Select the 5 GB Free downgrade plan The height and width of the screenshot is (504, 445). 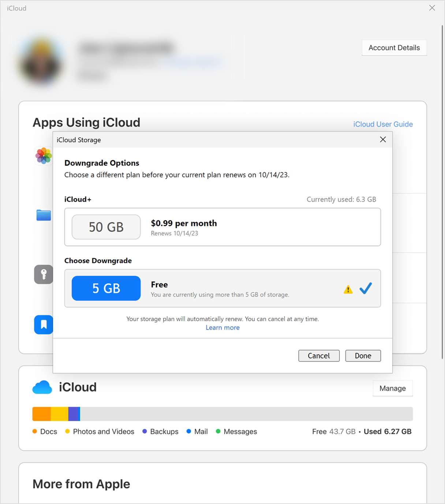coord(222,288)
